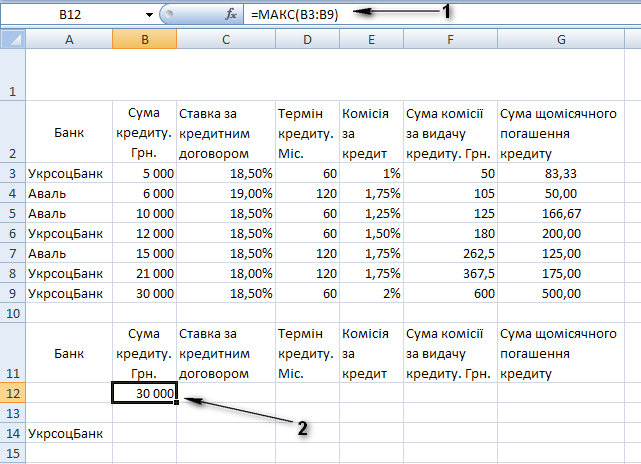This screenshot has width=641, height=464.
Task: Click cell F6 with value 180
Action: coord(450,233)
